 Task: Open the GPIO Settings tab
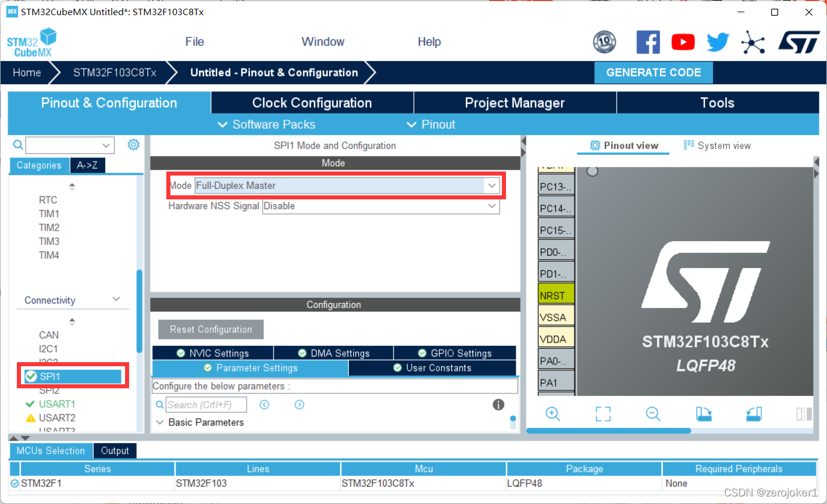coord(455,353)
